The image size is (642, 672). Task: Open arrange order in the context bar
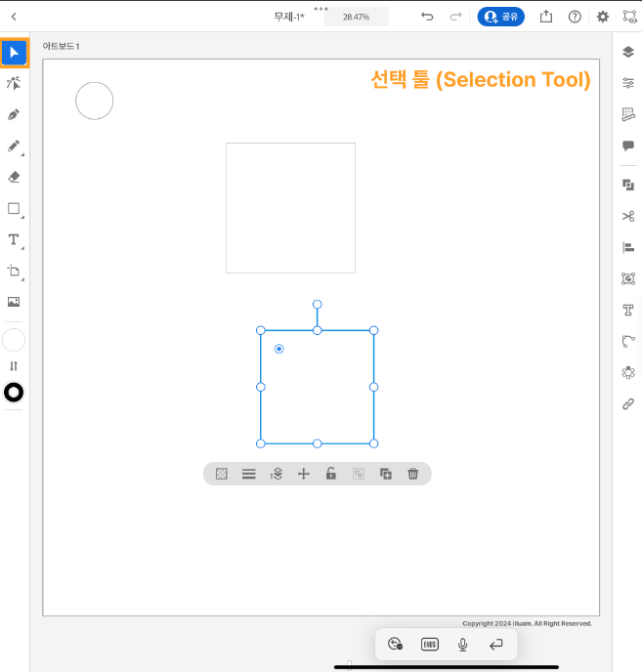pos(277,474)
